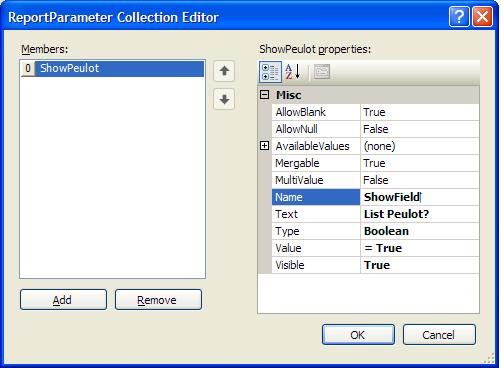Close the ReportParameter Collection Editor
The width and height of the screenshot is (501, 368).
482,16
